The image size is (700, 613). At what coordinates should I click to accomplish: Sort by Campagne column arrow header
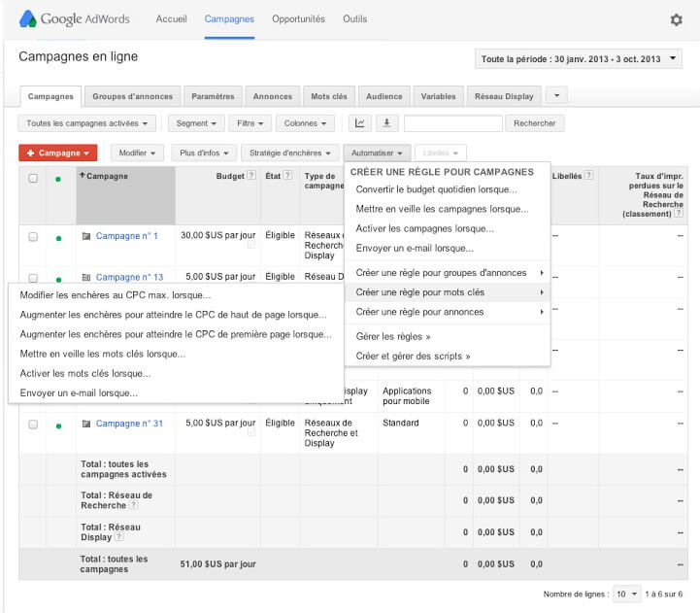[x=104, y=176]
